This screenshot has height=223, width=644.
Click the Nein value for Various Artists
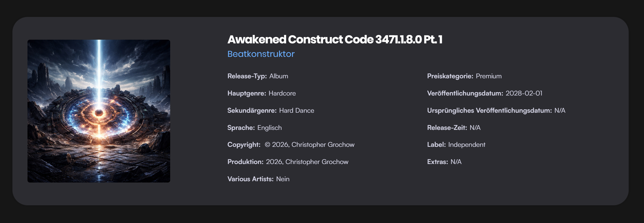[282, 179]
